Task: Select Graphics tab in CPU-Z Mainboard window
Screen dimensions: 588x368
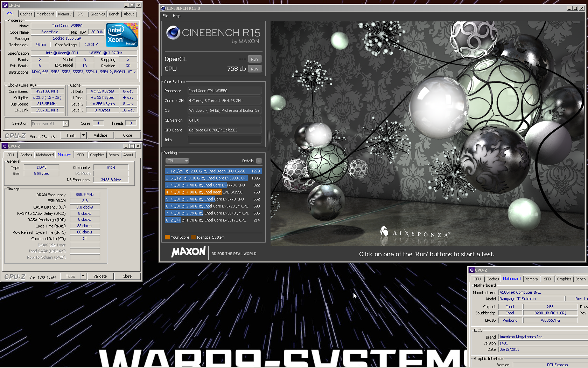Action: 564,279
